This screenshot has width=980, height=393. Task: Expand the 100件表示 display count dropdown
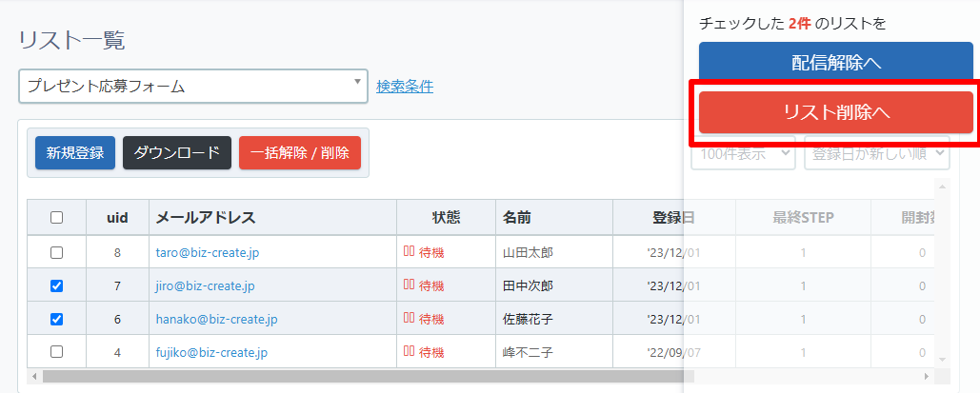tap(743, 152)
